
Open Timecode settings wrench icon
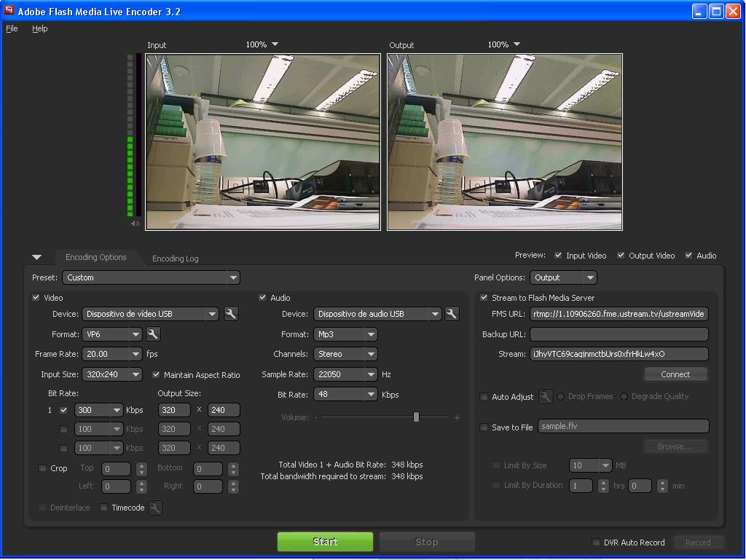point(155,508)
